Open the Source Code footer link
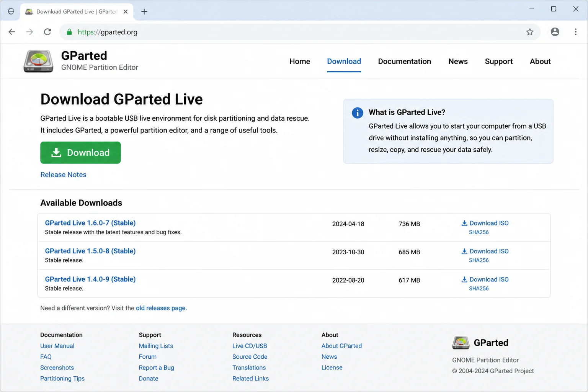Screen dimensions: 588x392 point(250,357)
